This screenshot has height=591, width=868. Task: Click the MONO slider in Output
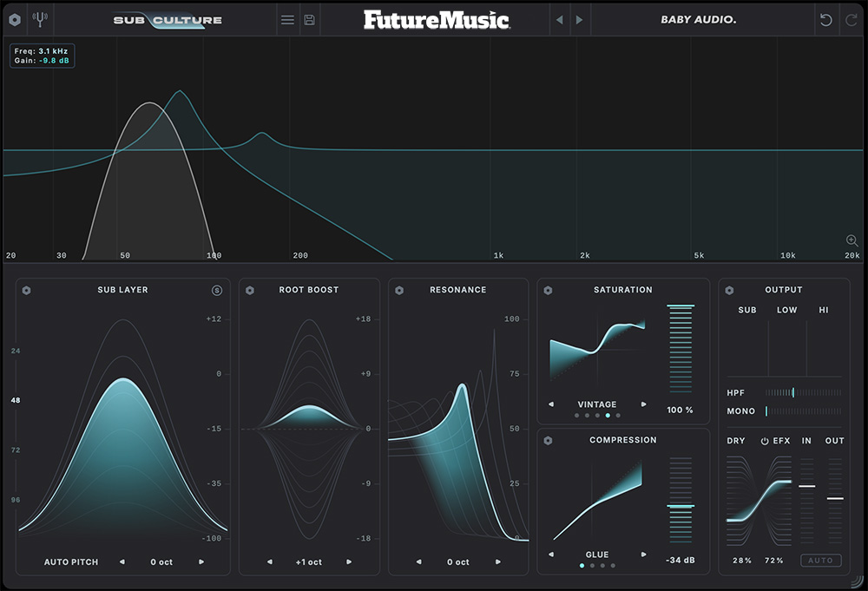[x=803, y=411]
